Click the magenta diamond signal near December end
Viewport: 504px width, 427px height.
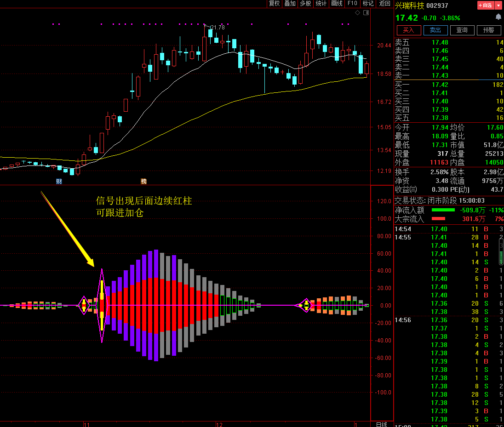click(x=305, y=305)
